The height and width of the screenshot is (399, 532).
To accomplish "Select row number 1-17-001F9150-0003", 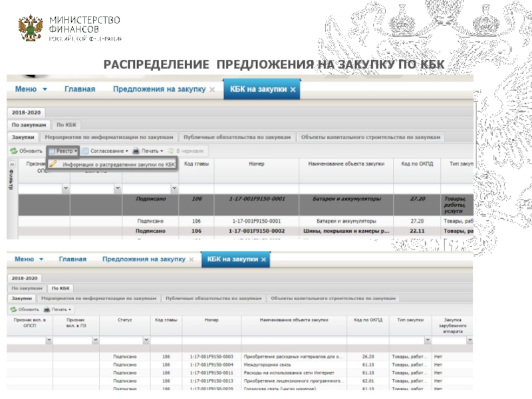I will pyautogui.click(x=211, y=356).
